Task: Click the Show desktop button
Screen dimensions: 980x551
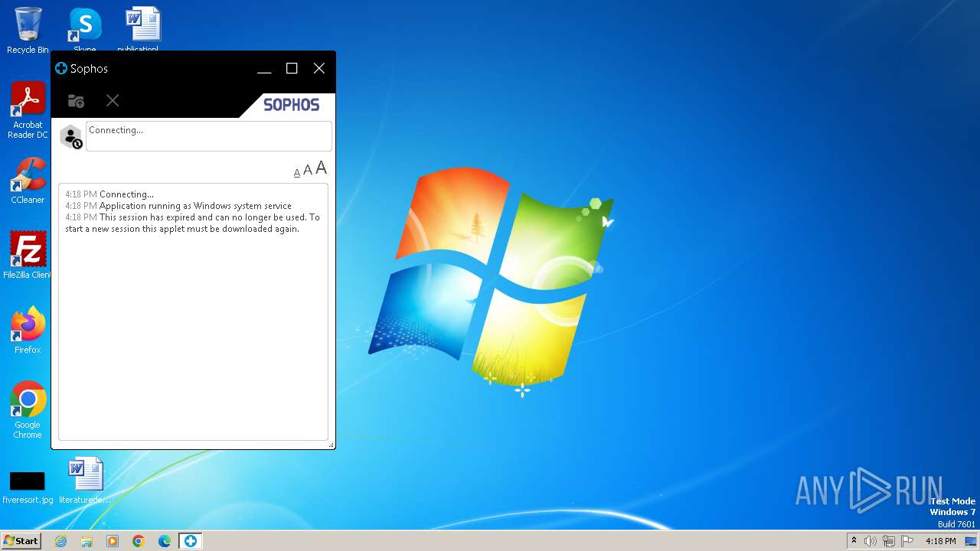Action: pyautogui.click(x=971, y=541)
